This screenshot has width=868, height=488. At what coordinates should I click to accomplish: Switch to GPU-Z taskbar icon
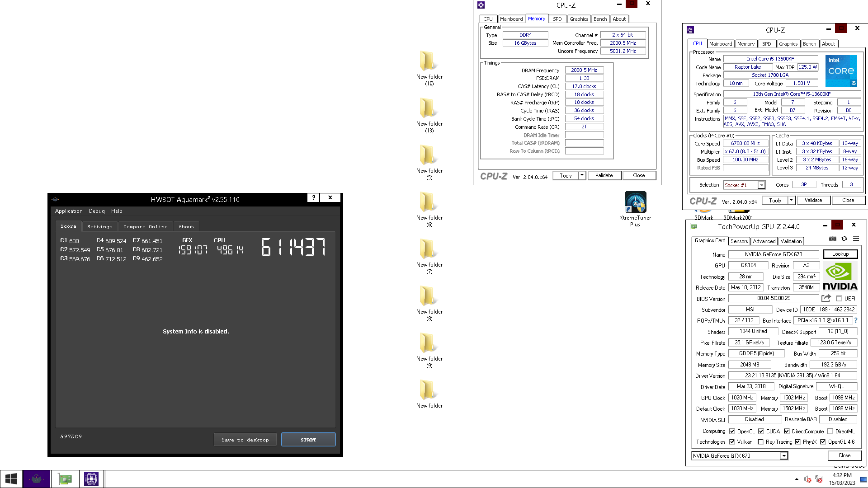tap(65, 479)
